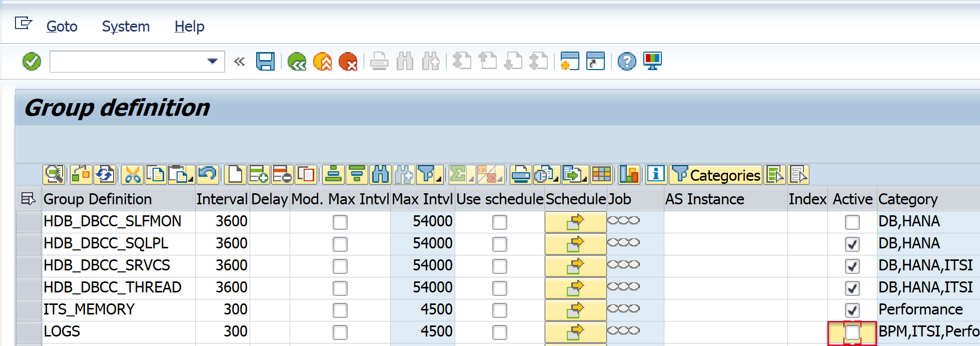Screen dimensions: 980x346
Task: Click the Save floppy disk icon
Action: 265,62
